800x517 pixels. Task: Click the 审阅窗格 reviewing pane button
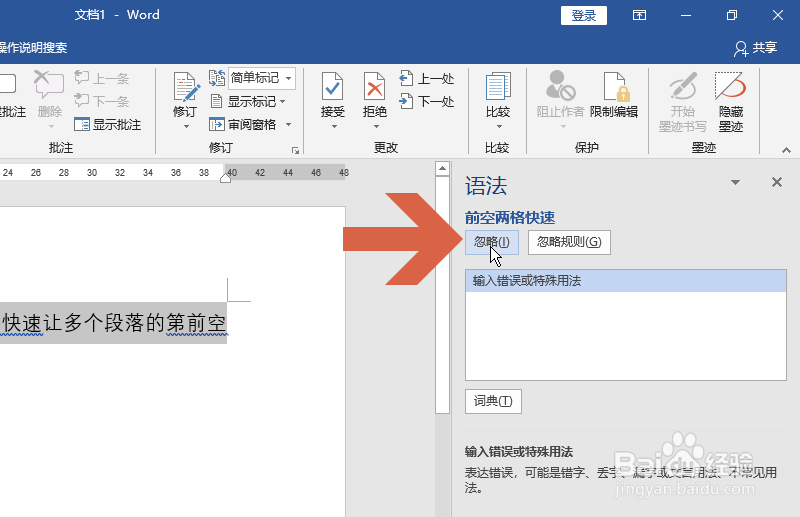point(243,125)
